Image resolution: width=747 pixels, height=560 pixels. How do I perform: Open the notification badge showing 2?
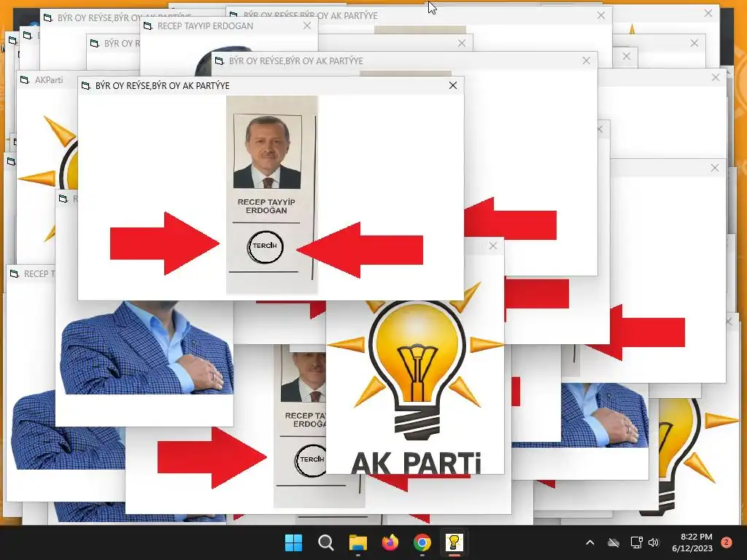(x=727, y=542)
